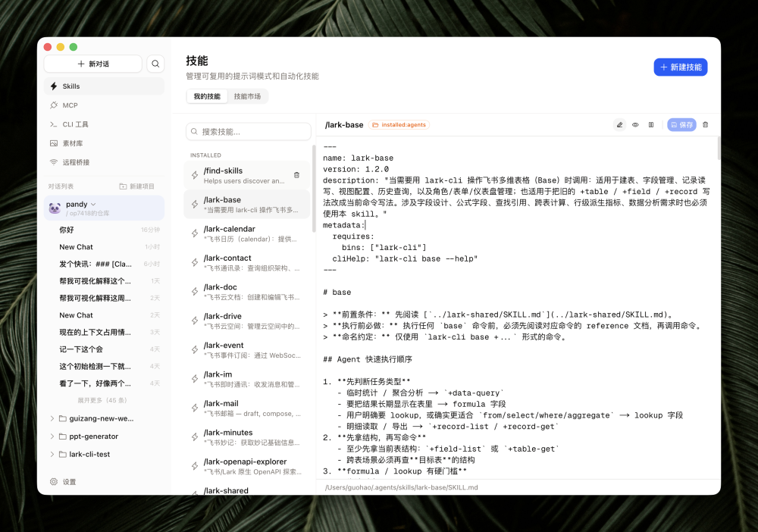Image resolution: width=758 pixels, height=532 pixels.
Task: Click the 保存 save button
Action: tap(681, 124)
